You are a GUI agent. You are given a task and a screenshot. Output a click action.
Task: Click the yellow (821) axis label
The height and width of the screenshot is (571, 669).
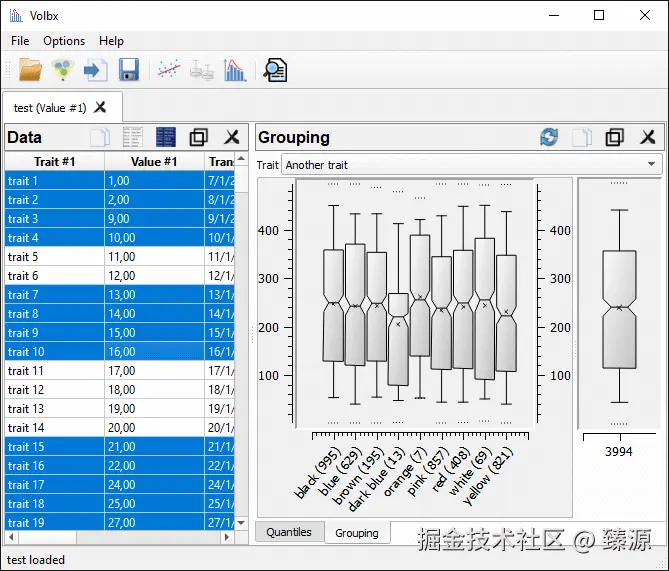[487, 475]
